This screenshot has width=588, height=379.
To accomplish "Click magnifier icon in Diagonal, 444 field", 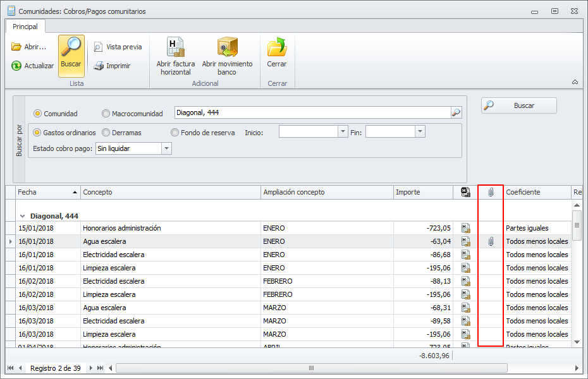I will click(x=456, y=113).
